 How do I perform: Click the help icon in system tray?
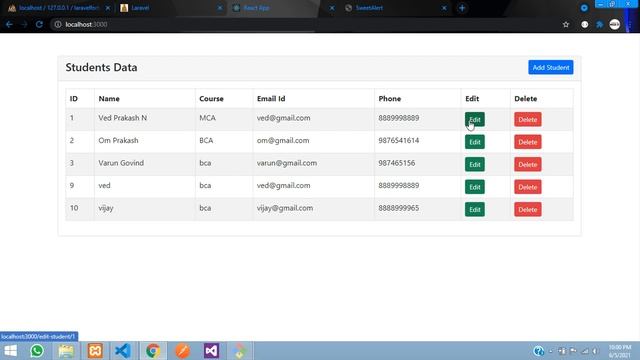[x=538, y=351]
